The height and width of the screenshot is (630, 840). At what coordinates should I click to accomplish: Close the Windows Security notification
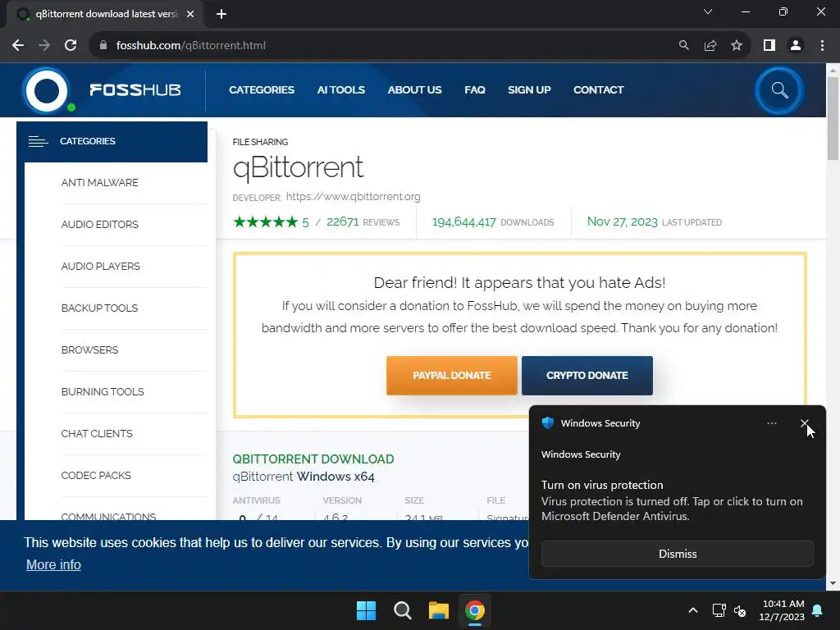(x=804, y=423)
